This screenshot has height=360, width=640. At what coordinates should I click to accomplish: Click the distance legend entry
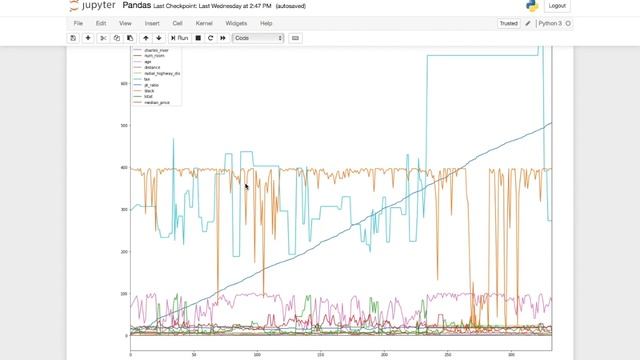pos(152,67)
